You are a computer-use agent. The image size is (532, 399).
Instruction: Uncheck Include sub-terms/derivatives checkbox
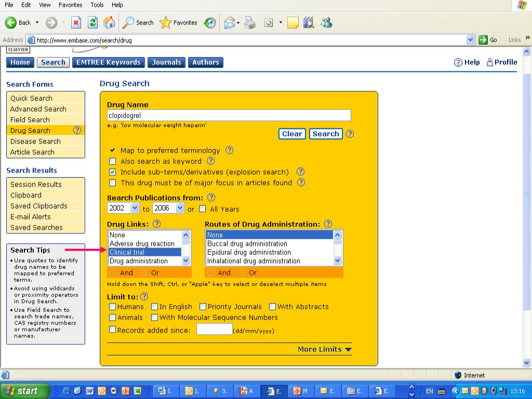112,172
